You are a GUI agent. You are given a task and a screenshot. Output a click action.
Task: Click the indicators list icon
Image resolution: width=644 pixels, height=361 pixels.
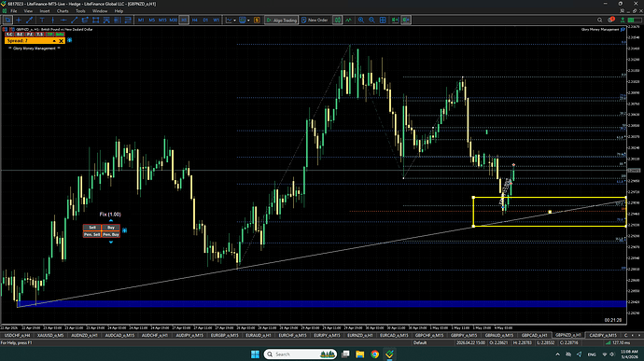coord(349,20)
